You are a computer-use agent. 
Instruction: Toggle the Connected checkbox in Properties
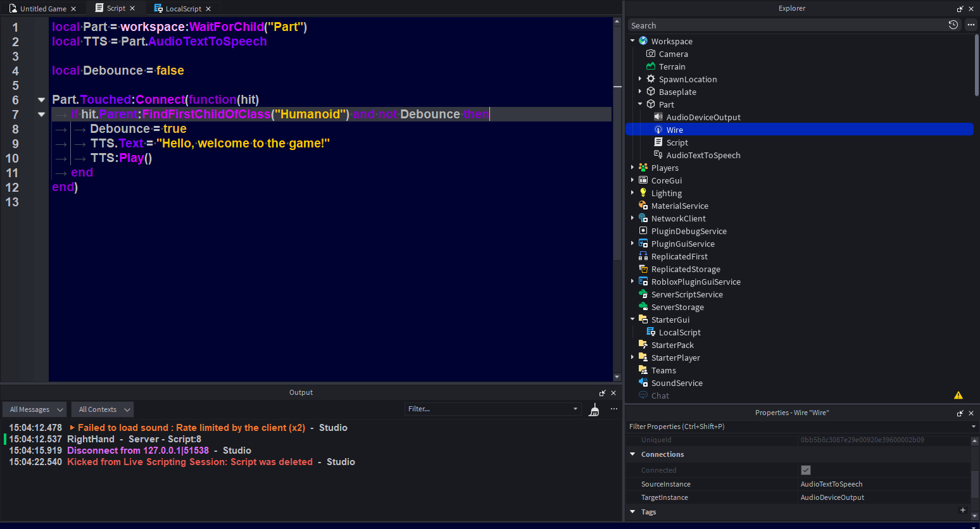pyautogui.click(x=805, y=470)
